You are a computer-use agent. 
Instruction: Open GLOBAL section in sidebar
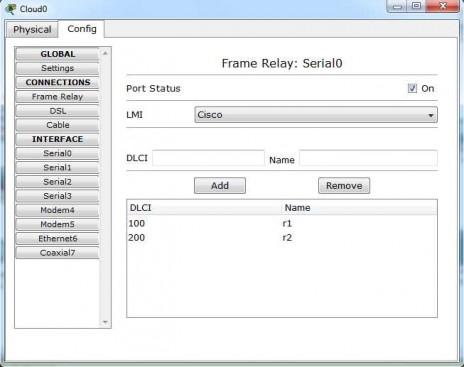click(57, 54)
